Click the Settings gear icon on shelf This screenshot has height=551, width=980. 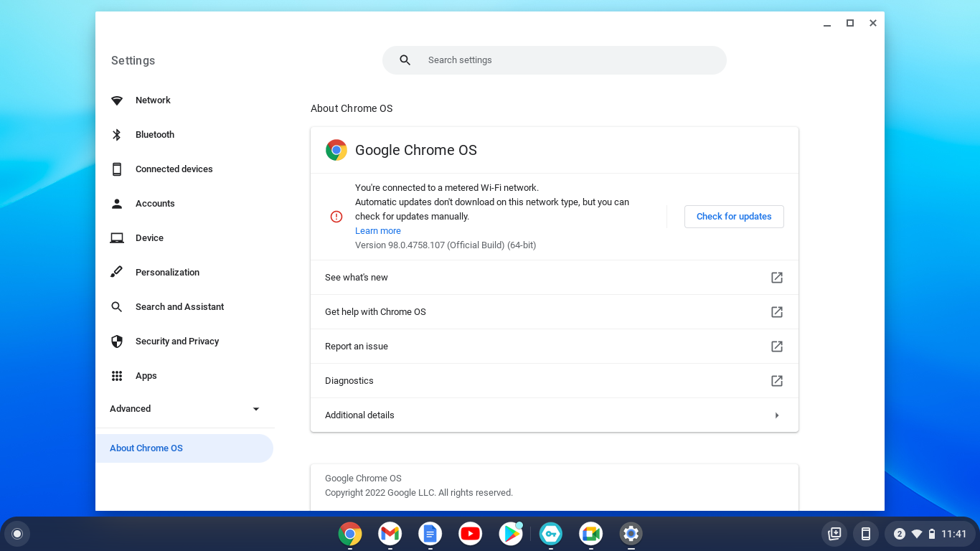click(631, 534)
